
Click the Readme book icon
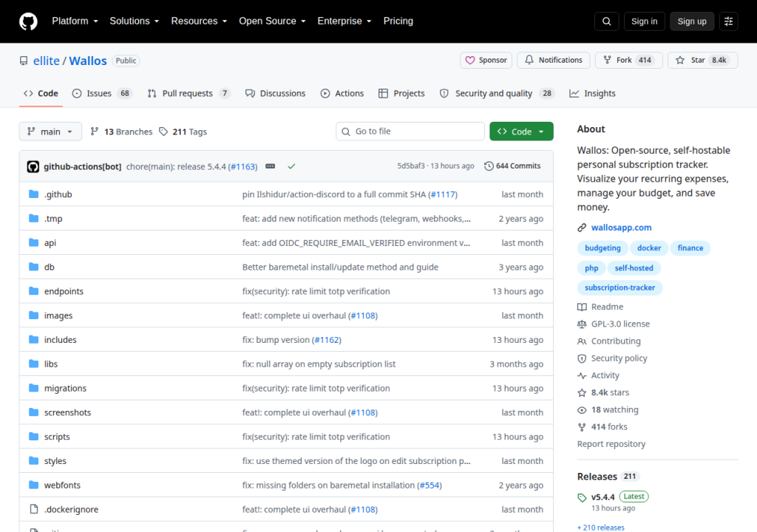(x=582, y=307)
